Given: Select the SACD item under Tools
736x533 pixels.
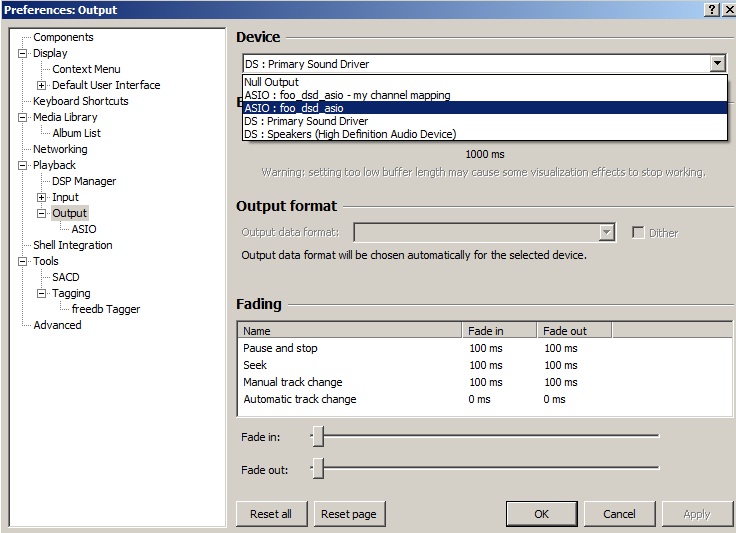Looking at the screenshot, I should (x=66, y=277).
